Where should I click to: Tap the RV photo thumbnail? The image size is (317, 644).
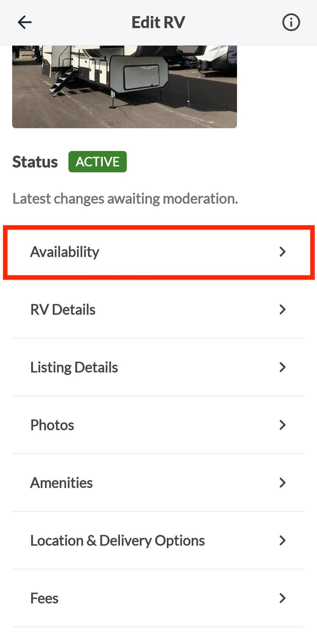coord(124,86)
